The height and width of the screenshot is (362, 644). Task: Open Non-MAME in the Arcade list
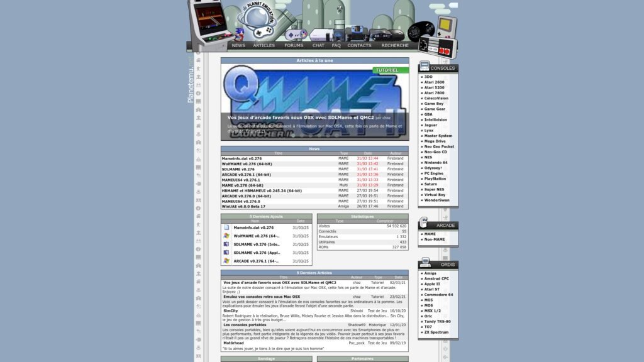[x=435, y=239]
